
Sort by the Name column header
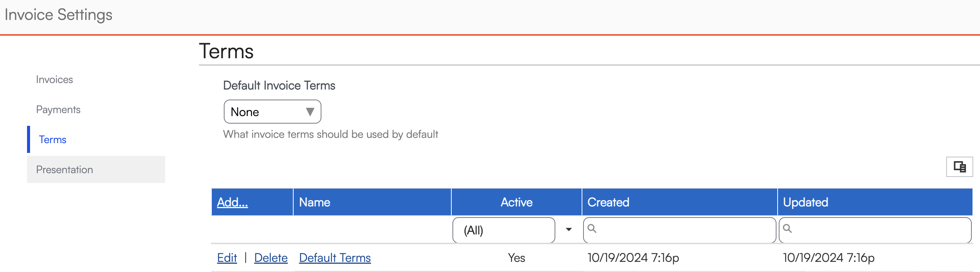point(314,202)
